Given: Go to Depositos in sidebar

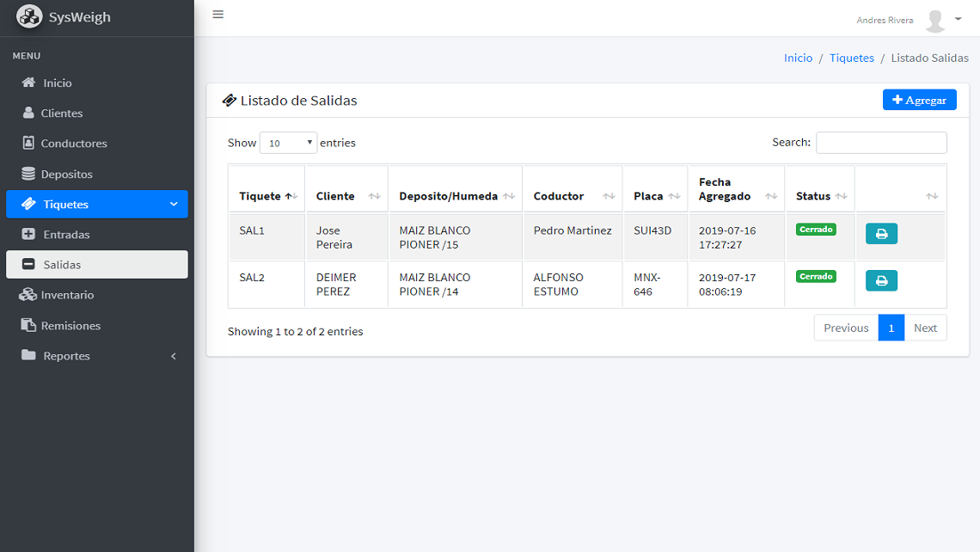Looking at the screenshot, I should click(x=66, y=174).
